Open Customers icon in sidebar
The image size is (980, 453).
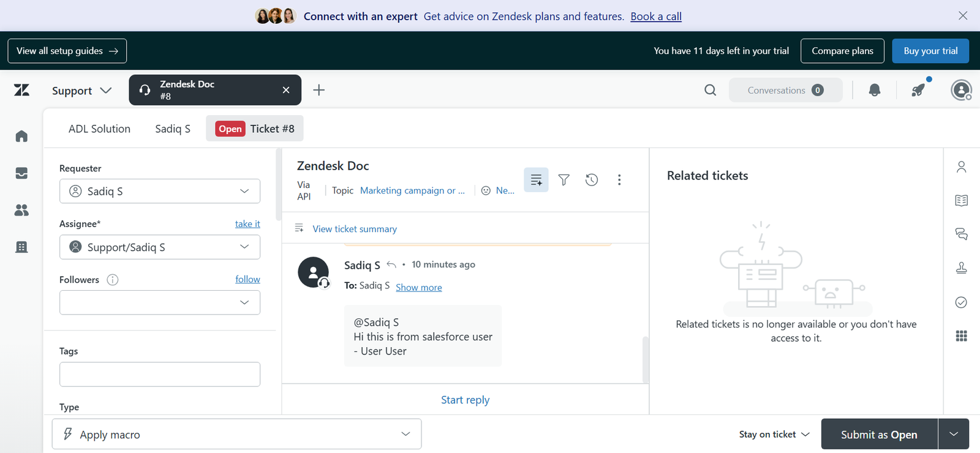[x=21, y=210]
